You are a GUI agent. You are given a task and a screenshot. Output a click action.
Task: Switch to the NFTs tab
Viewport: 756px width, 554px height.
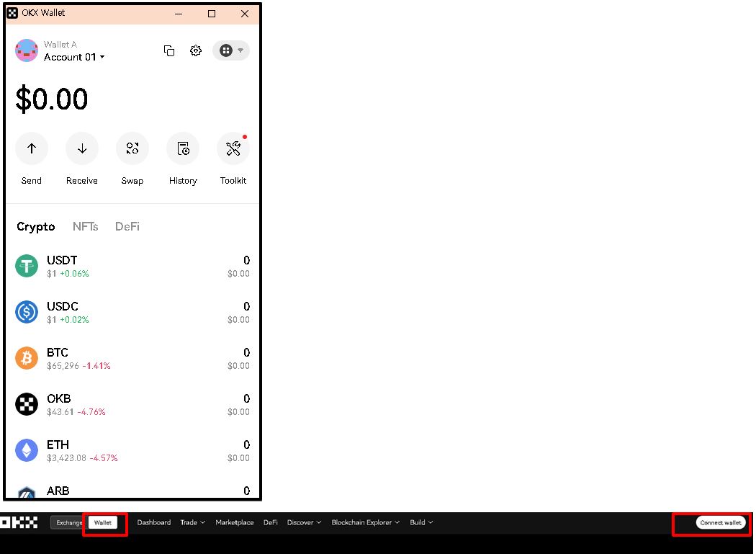click(85, 226)
